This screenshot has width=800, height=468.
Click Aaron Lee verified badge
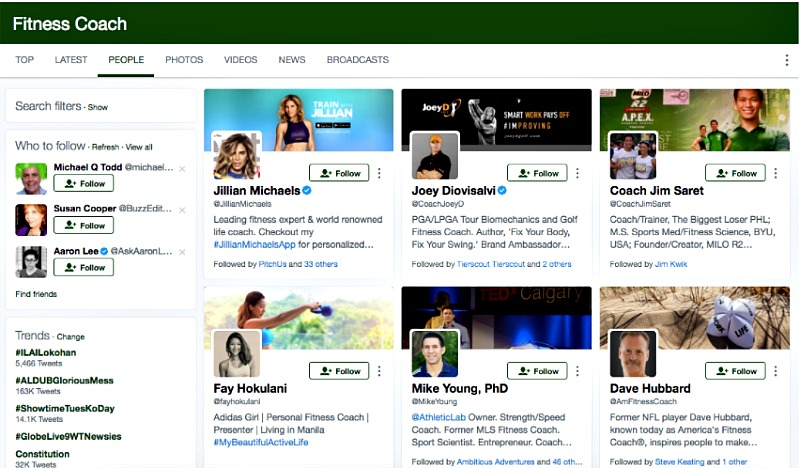104,251
